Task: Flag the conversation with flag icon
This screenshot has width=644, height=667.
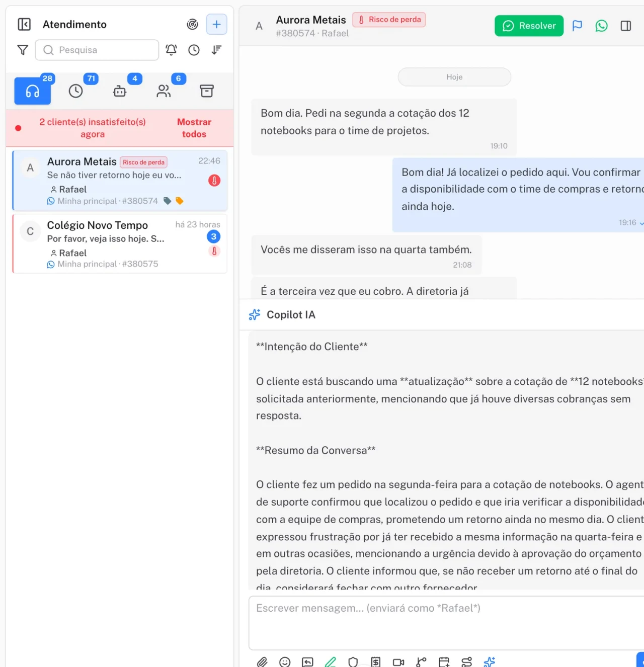Action: (x=577, y=26)
